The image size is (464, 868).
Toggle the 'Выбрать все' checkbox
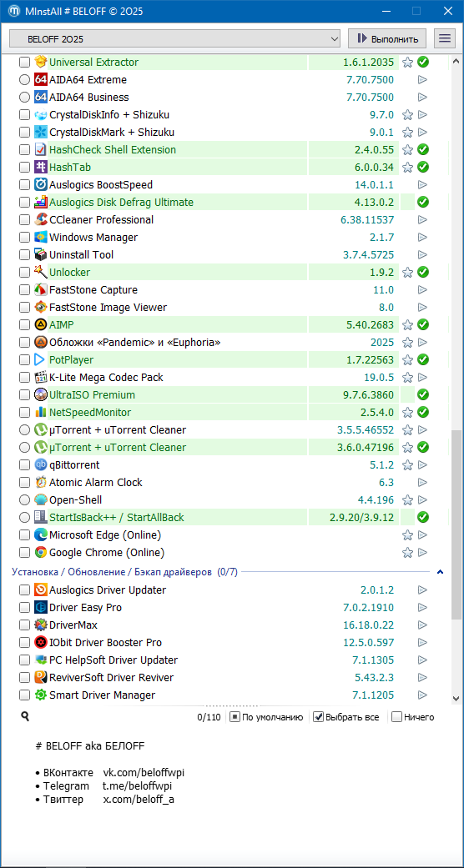318,717
